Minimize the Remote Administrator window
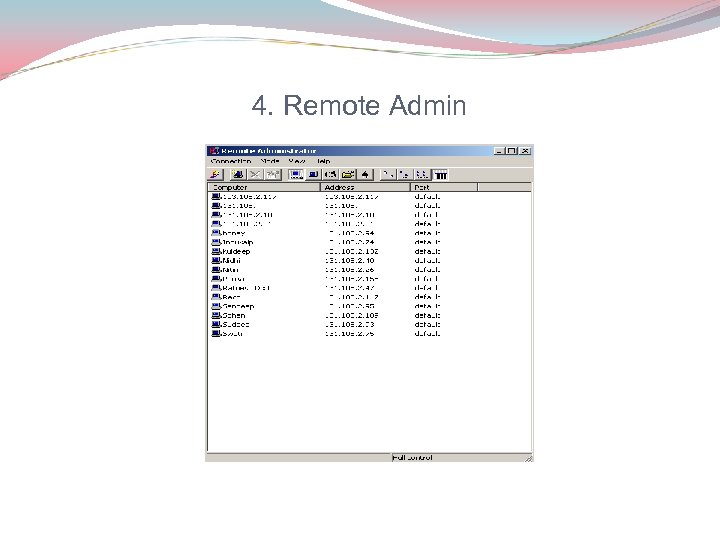The width and height of the screenshot is (720, 540). [500, 151]
